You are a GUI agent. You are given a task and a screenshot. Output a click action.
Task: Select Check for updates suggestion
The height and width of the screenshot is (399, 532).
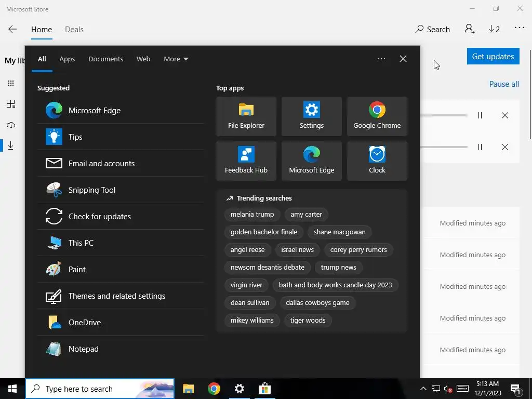coord(121,216)
